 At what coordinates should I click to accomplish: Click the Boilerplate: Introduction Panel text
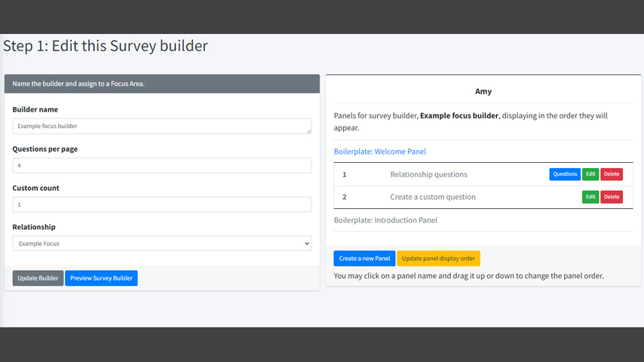tap(385, 220)
